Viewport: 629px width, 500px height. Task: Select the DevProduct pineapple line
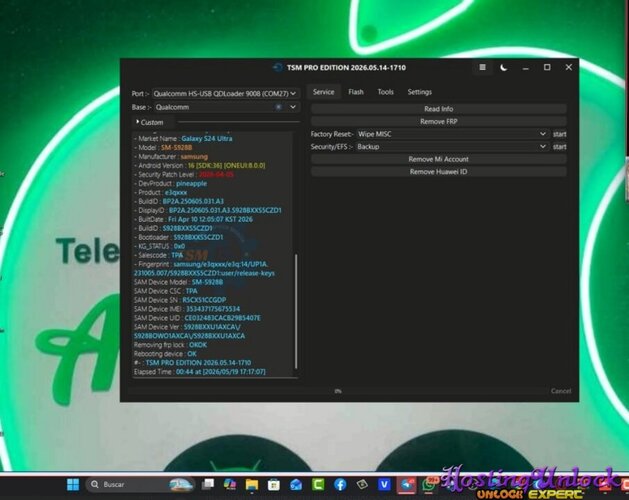coord(170,183)
